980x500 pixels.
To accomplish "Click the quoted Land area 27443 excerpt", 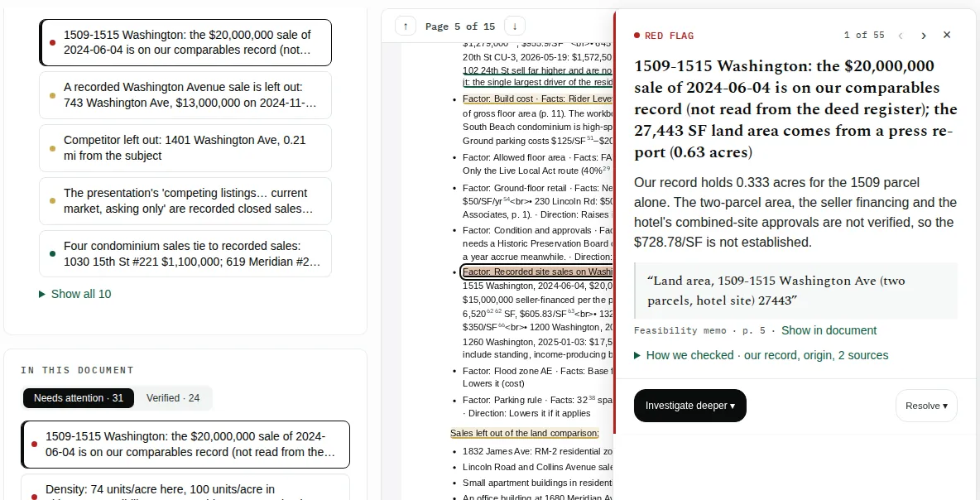I will click(x=795, y=291).
